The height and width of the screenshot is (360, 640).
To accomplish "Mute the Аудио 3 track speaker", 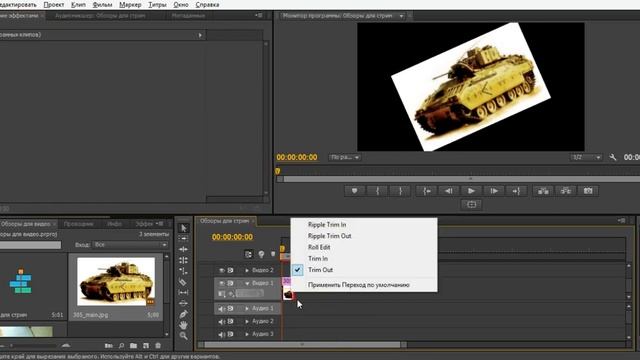I will 222,334.
